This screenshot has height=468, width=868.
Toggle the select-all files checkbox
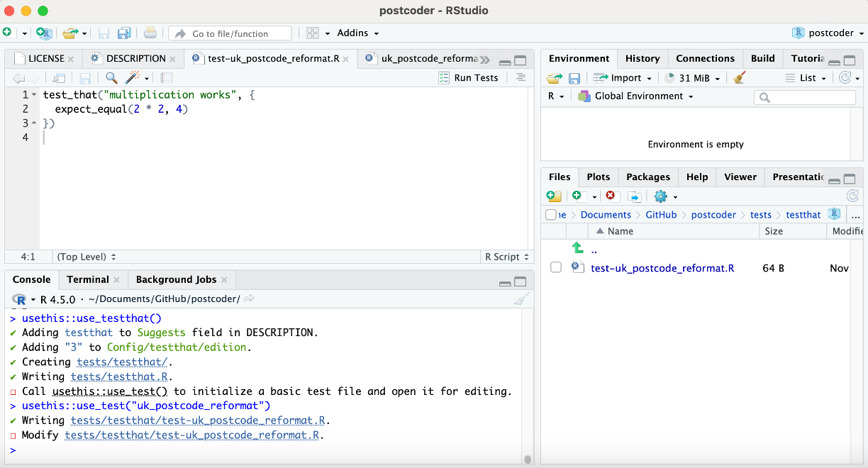point(551,215)
